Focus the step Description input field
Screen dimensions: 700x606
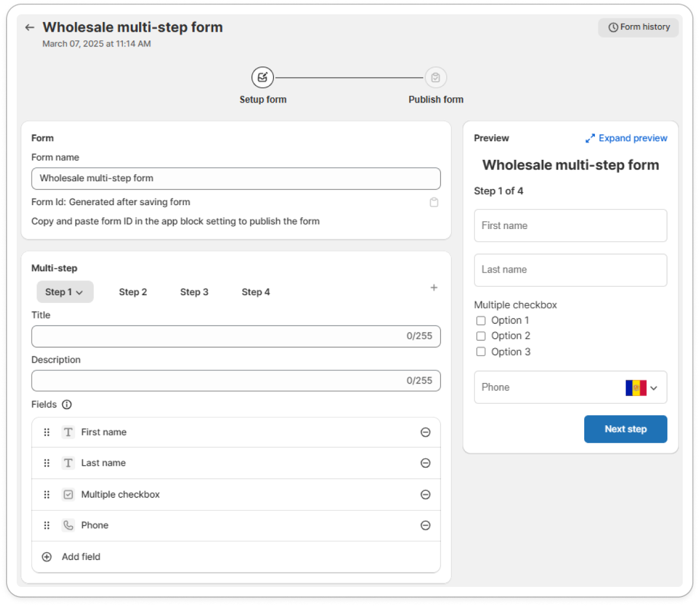pos(236,381)
